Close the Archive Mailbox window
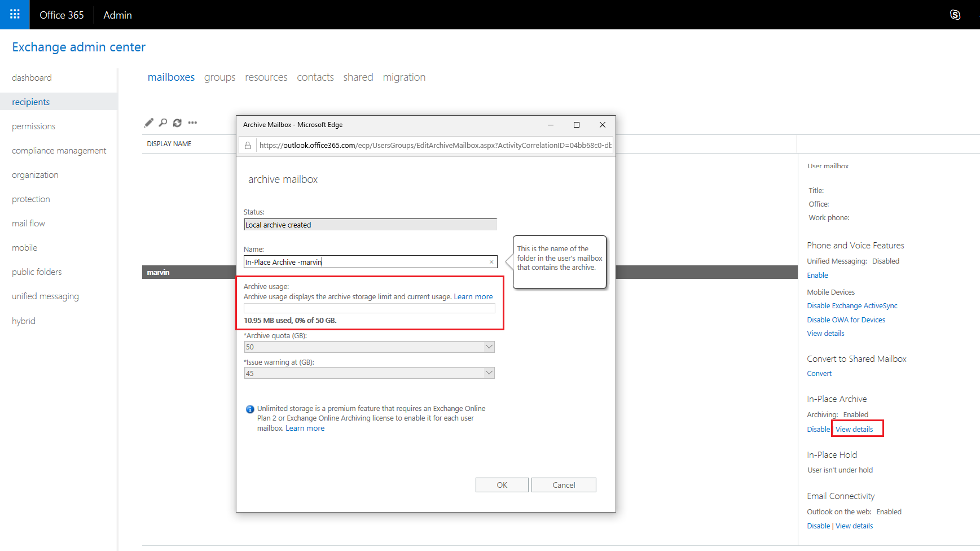Screen dimensions: 980x551 (x=603, y=125)
